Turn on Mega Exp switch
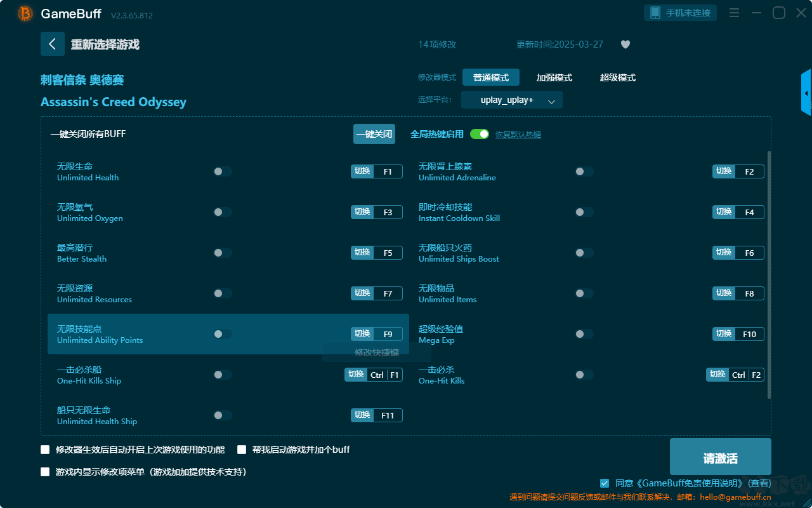Image resolution: width=812 pixels, height=508 pixels. [584, 334]
